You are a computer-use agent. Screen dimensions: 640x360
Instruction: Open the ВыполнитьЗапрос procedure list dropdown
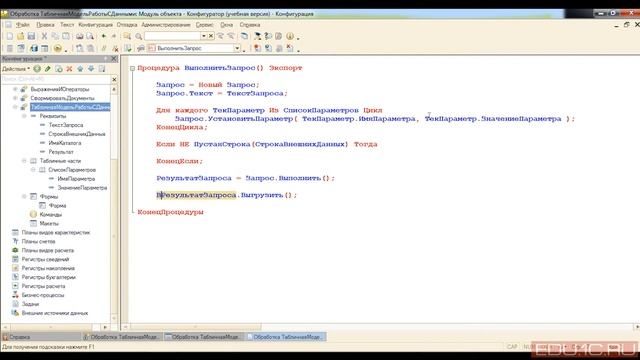click(x=237, y=48)
